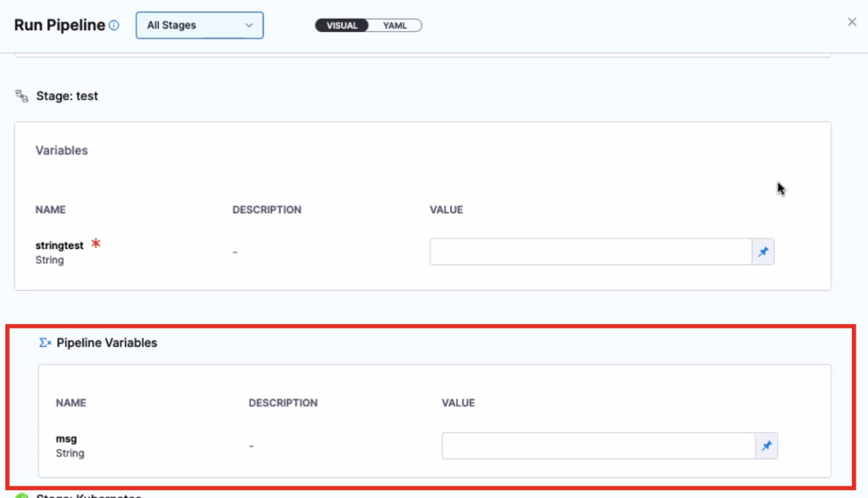Click the stage icon next to Stage: test
The image size is (868, 498).
coord(22,95)
